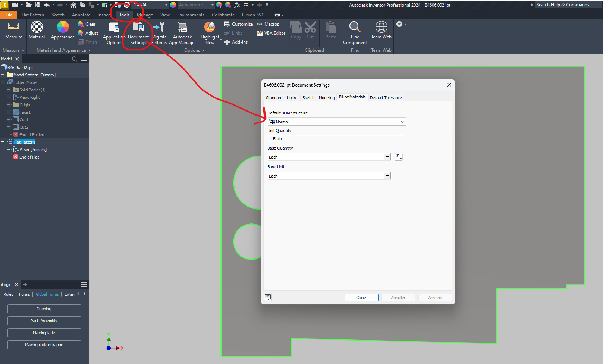Expand the Solid Bodies tree node

click(9, 90)
